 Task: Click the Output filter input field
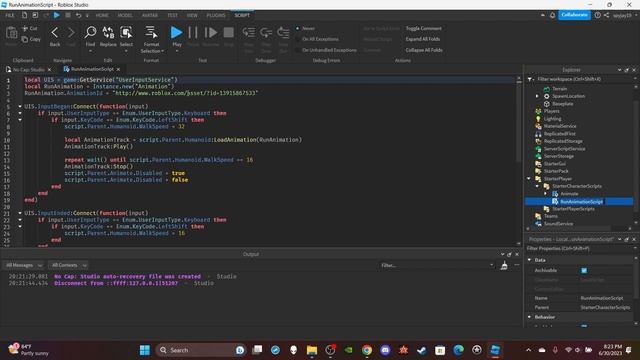[x=437, y=265]
